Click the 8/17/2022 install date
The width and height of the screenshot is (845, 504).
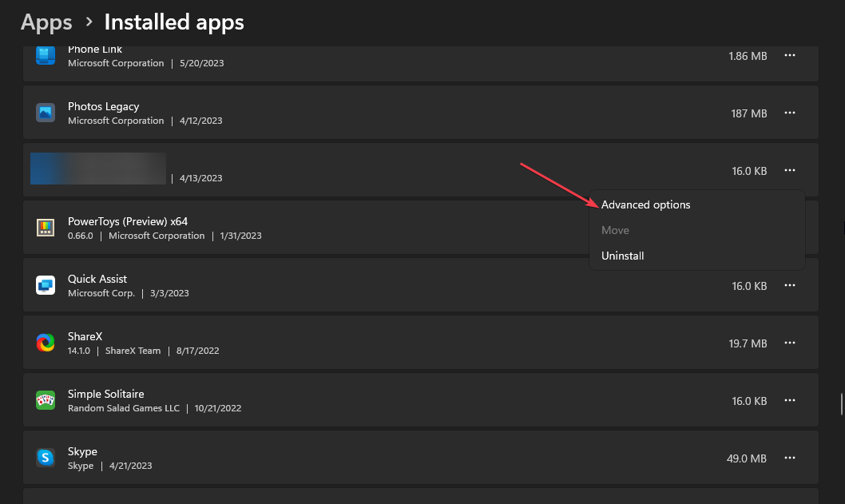click(198, 351)
